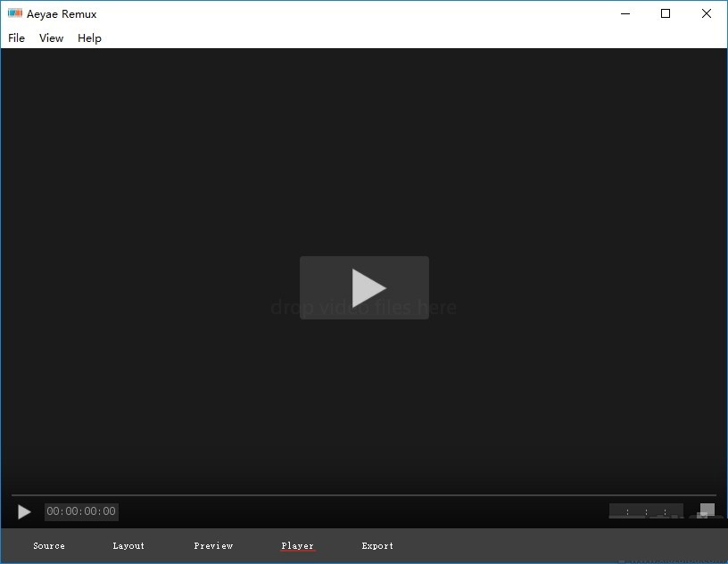The width and height of the screenshot is (728, 564).
Task: Click the 00:00:00:00 timecode field
Action: click(81, 511)
